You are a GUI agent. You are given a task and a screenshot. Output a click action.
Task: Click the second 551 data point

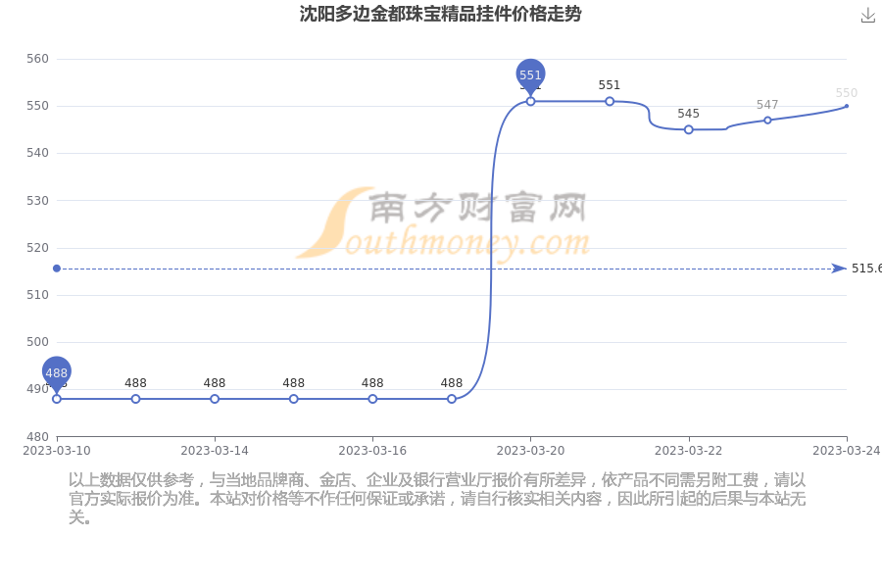coord(610,101)
